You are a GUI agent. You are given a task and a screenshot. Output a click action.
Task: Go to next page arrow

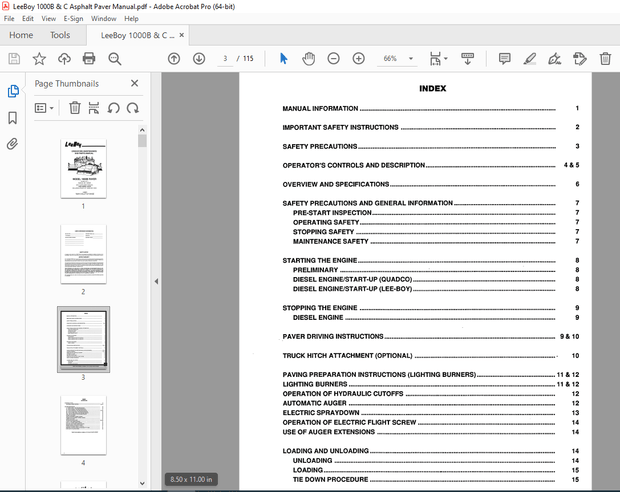point(199,59)
